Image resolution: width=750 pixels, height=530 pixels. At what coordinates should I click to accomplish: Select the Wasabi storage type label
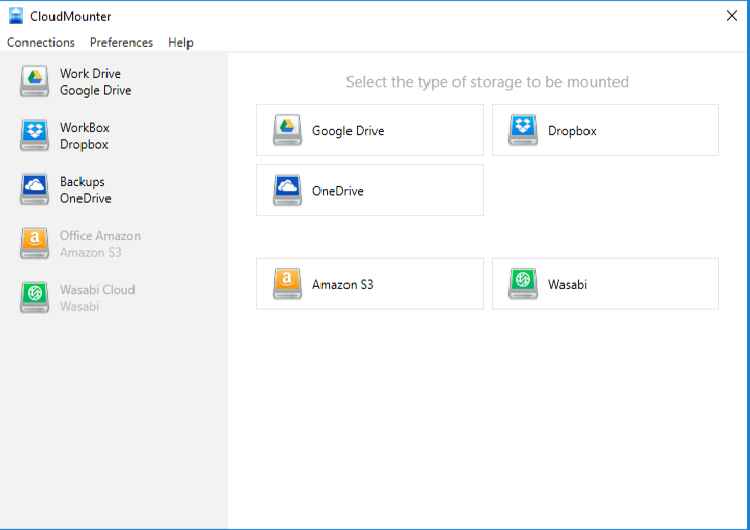point(567,285)
